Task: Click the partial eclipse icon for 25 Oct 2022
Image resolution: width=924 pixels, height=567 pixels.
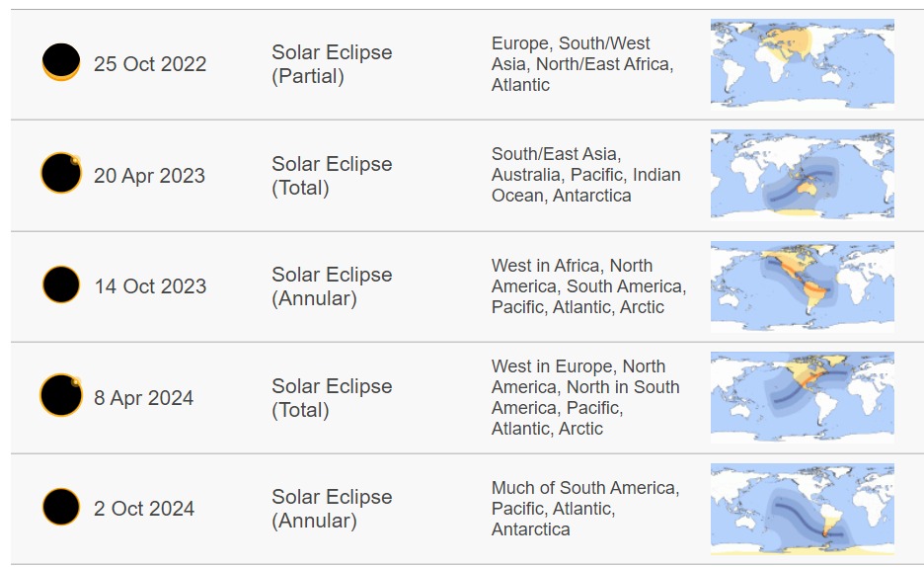Action: point(61,62)
